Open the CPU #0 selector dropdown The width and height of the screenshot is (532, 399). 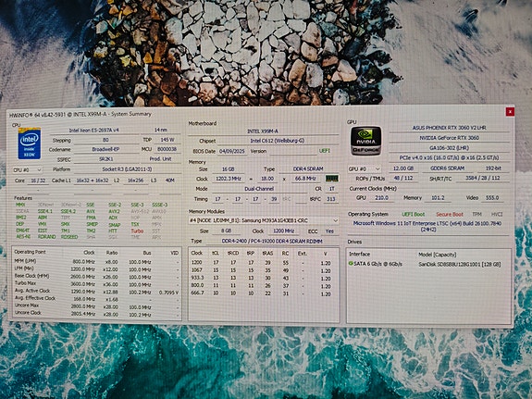[27, 169]
